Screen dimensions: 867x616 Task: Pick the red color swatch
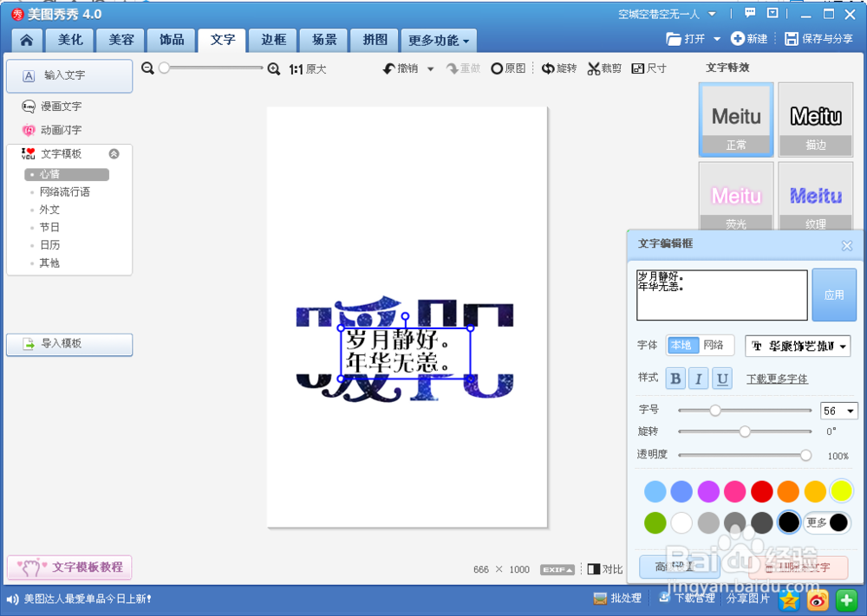click(x=761, y=491)
